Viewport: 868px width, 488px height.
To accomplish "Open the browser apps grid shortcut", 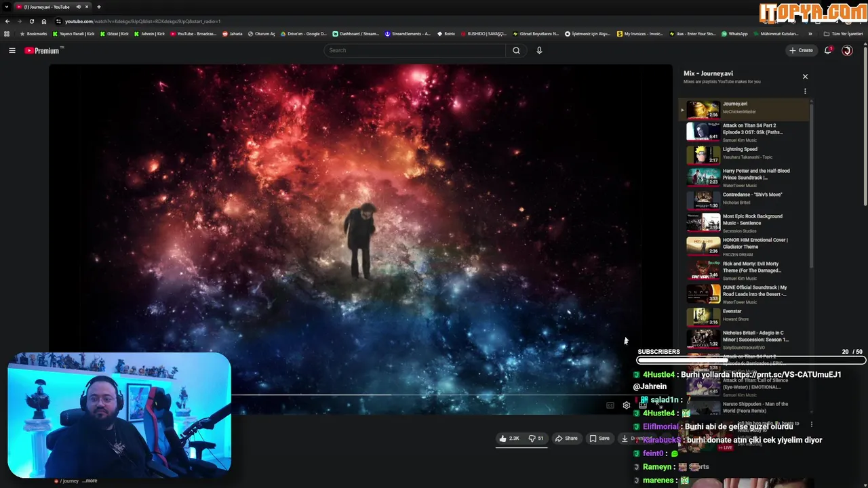I will tap(7, 34).
